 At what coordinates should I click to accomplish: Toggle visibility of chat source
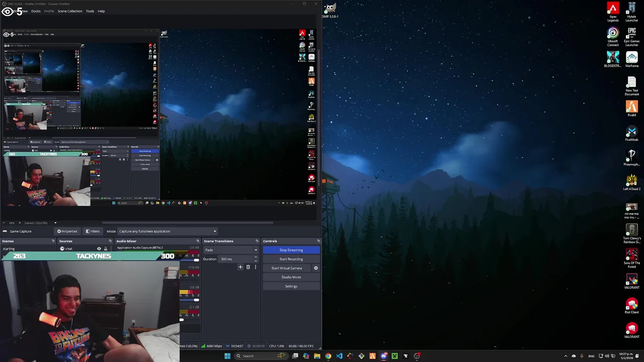tap(99, 249)
